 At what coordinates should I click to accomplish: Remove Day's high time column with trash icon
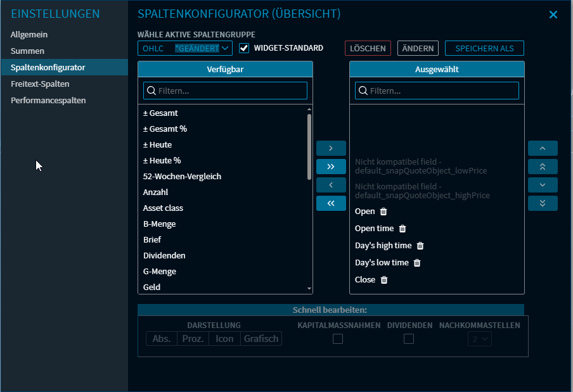click(420, 246)
